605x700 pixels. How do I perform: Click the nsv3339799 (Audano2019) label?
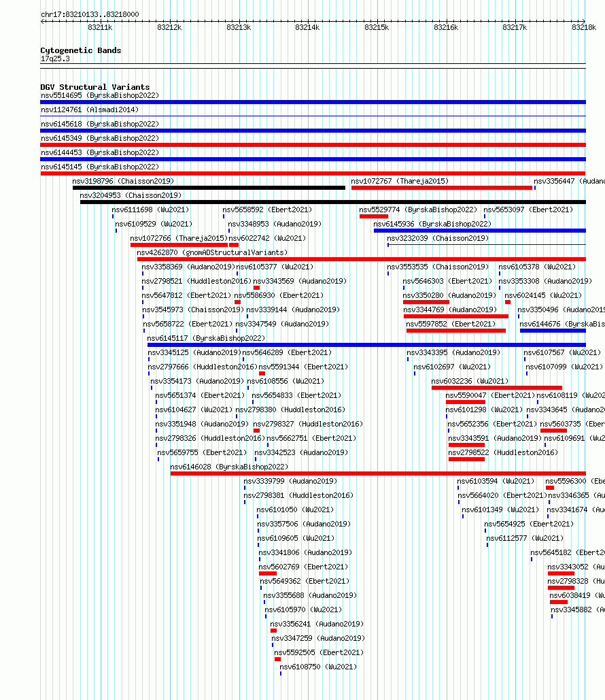click(290, 481)
